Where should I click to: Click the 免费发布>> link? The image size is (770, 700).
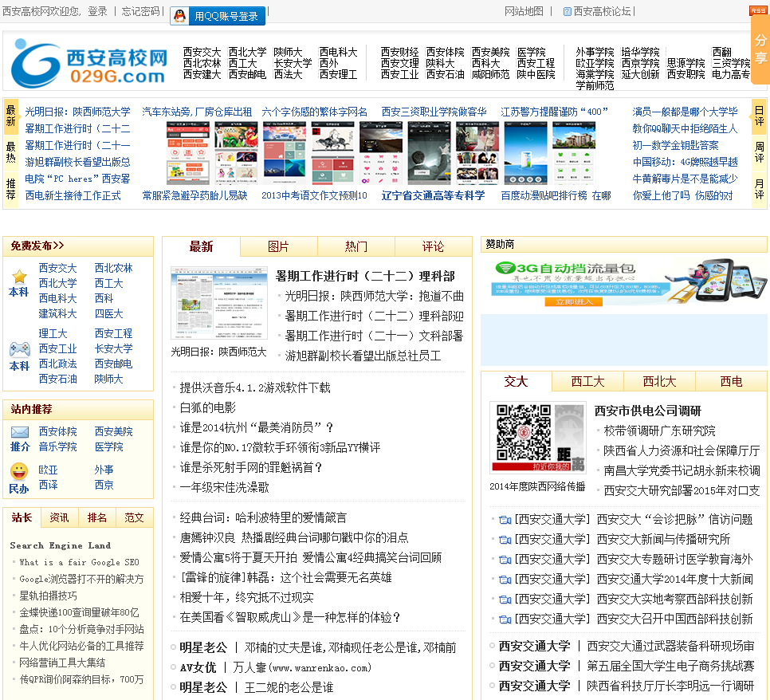coord(37,246)
